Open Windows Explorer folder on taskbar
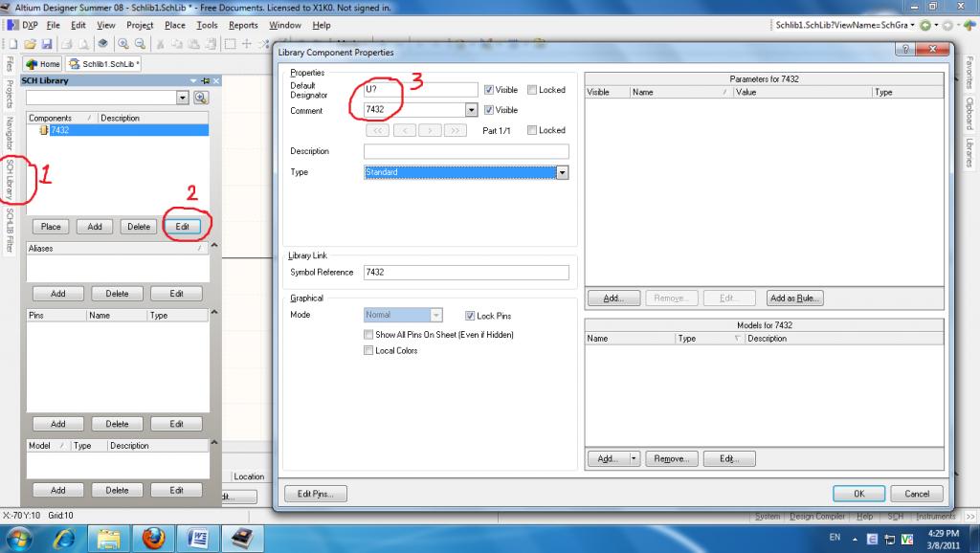This screenshot has height=553, width=980. coord(108,538)
